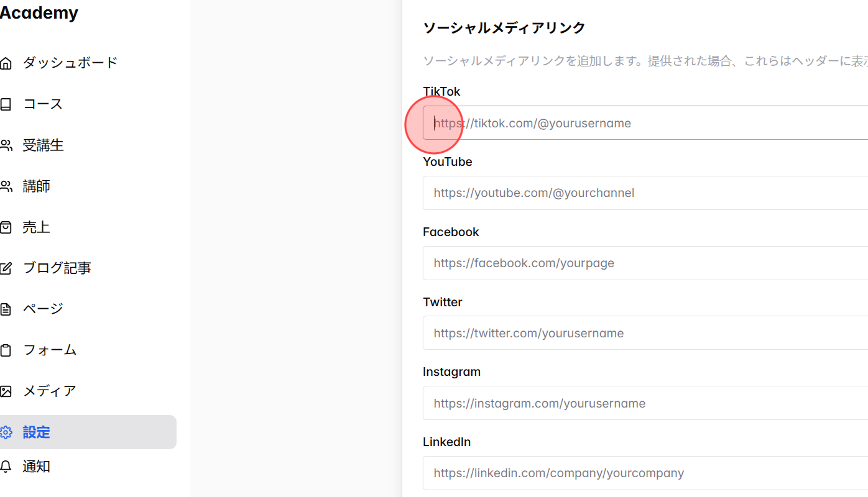Open メディア with the image icon
The height and width of the screenshot is (497, 868).
pos(6,390)
